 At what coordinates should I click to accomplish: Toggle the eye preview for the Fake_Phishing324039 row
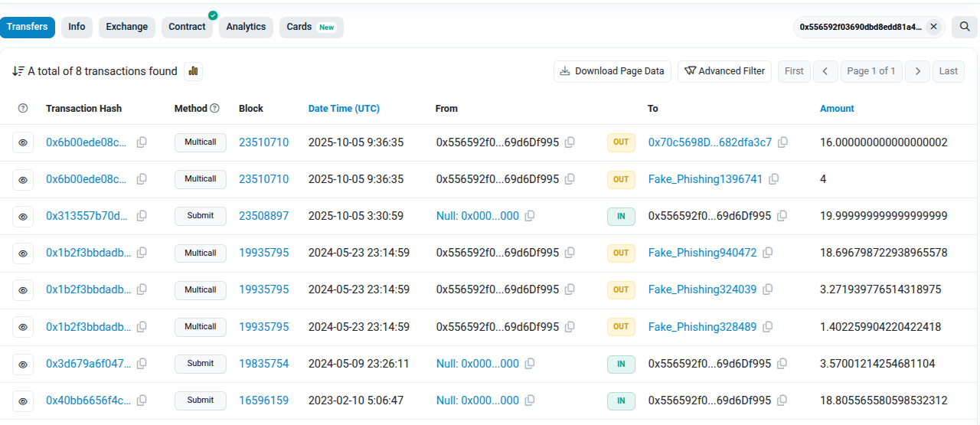click(23, 289)
